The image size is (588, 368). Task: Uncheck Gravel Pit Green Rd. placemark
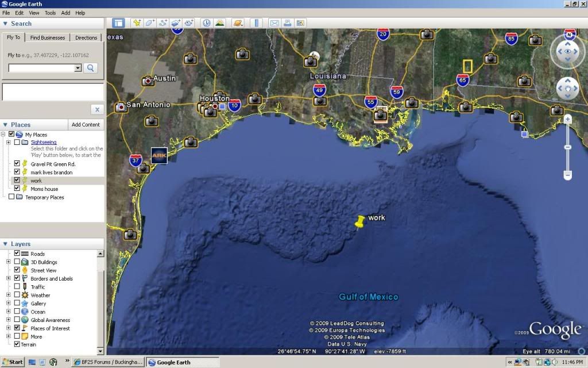point(17,163)
